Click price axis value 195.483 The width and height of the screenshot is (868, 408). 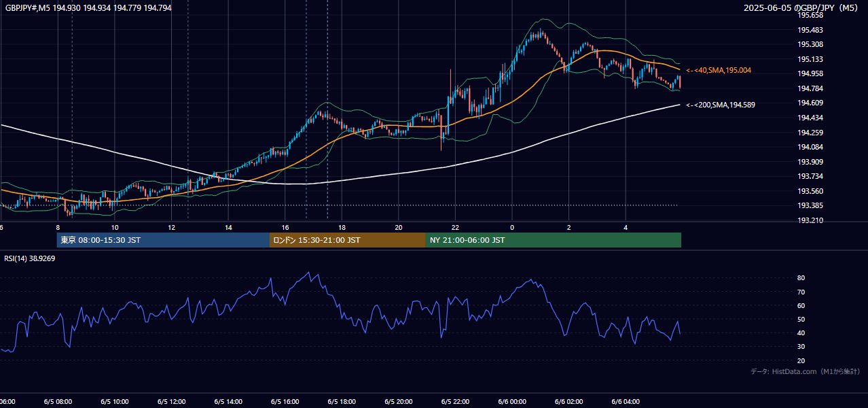810,30
